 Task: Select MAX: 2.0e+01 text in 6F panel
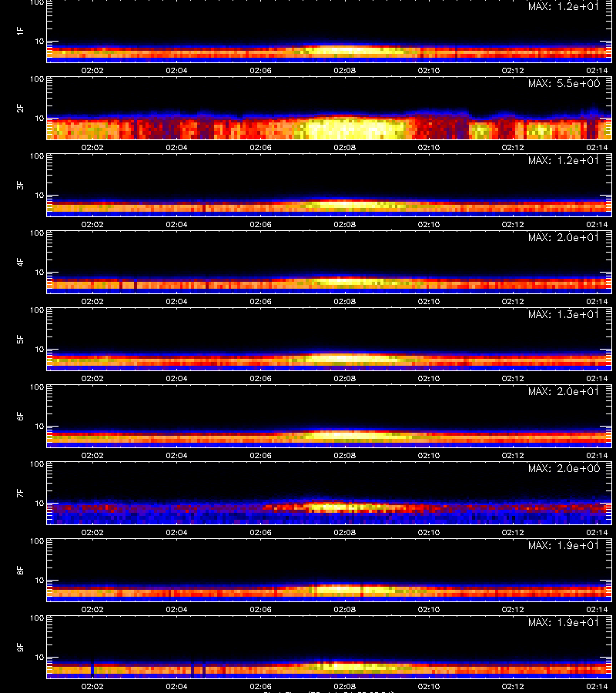(564, 392)
